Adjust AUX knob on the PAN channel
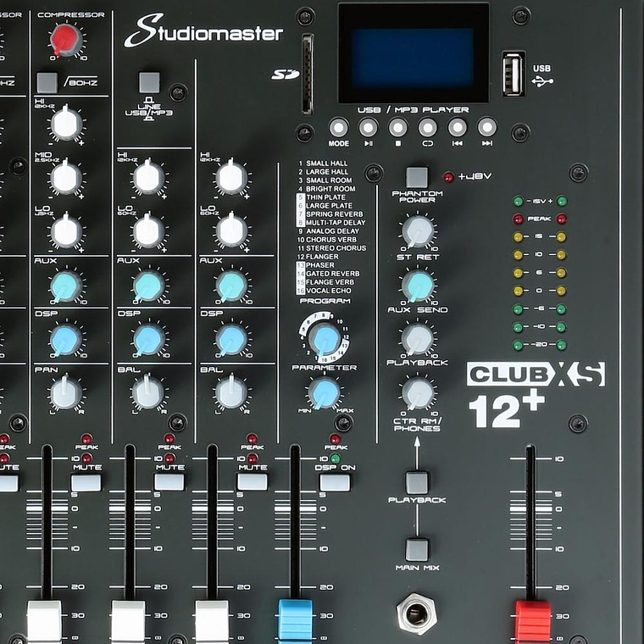Screen dimensions: 644x644 point(66,286)
